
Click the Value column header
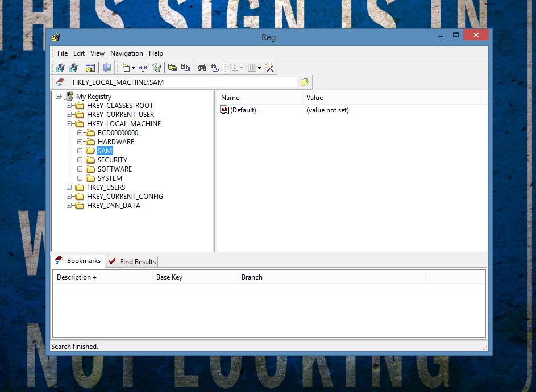click(390, 97)
